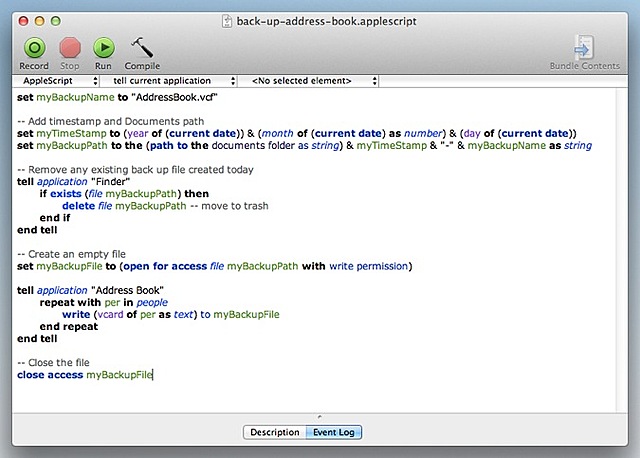Viewport: 640px width, 458px height.
Task: Click the 'end if' line
Action: pos(55,218)
